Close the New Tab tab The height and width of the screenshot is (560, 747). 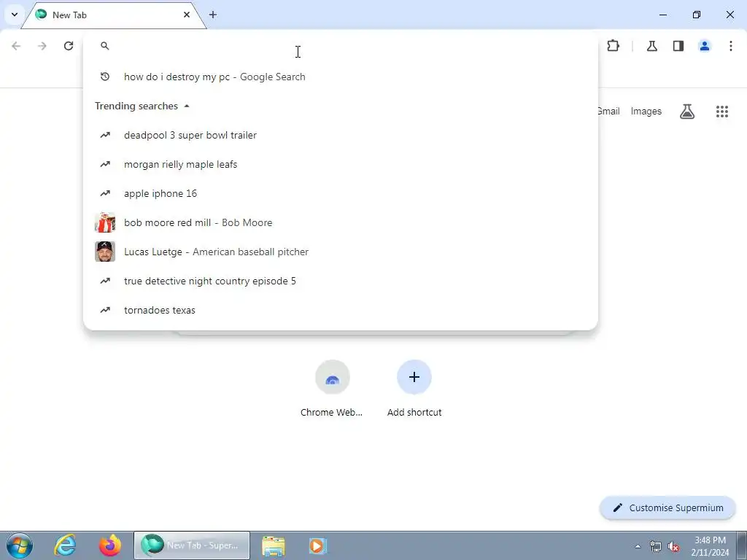[187, 15]
